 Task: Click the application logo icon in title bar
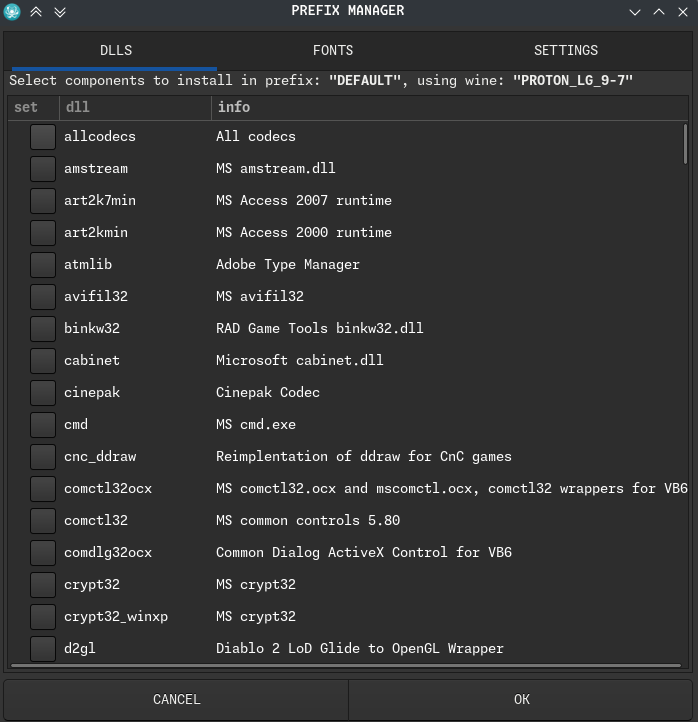point(12,12)
